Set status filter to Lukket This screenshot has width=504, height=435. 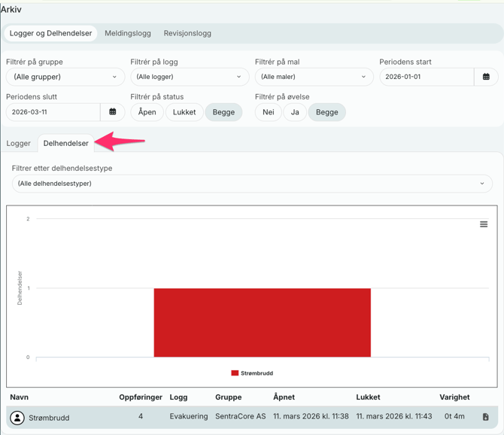coord(184,112)
